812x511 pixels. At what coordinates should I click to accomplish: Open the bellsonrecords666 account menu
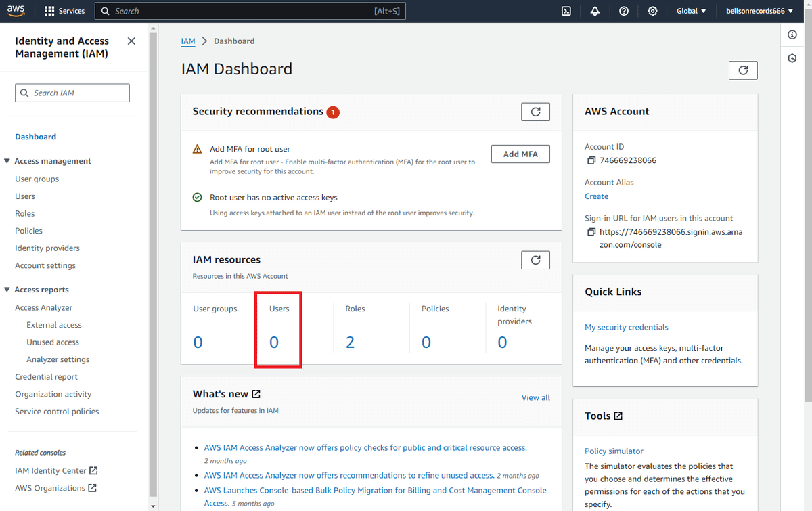[x=759, y=11]
